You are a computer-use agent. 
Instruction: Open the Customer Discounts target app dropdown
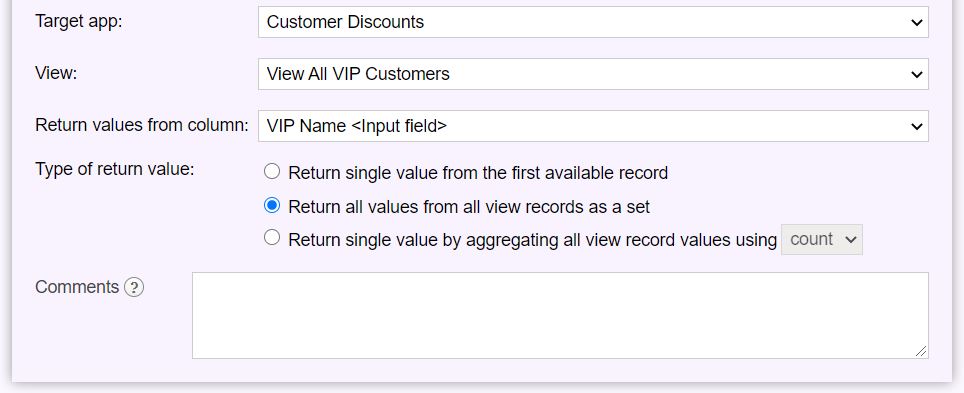(x=593, y=22)
